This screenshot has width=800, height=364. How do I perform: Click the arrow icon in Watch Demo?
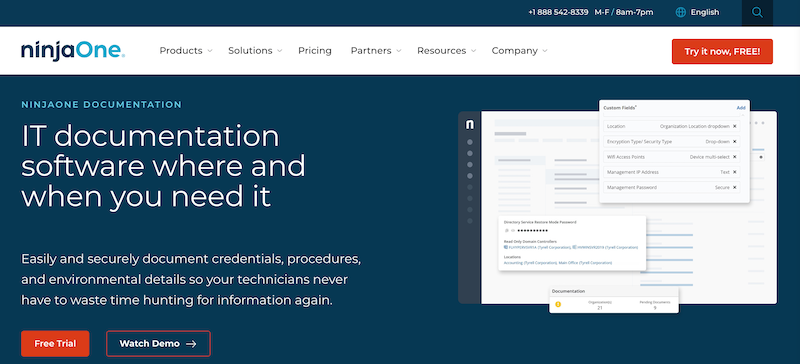click(191, 344)
